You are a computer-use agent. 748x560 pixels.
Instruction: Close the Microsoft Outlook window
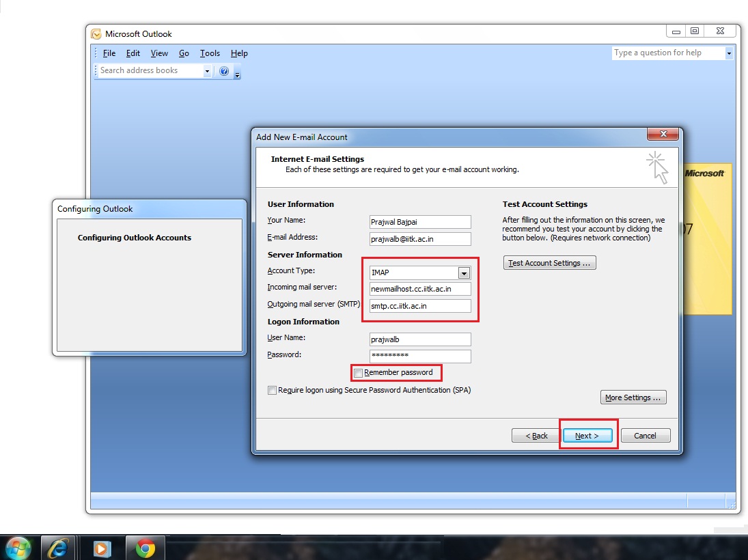click(x=720, y=31)
